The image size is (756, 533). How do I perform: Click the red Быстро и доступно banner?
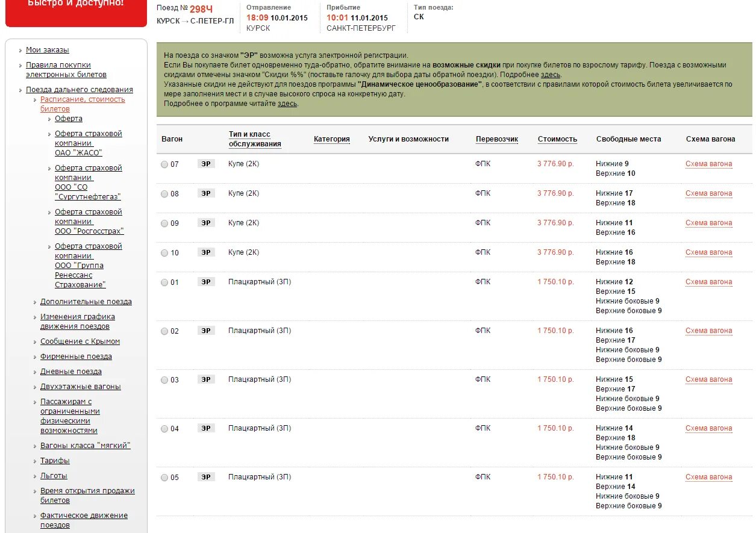tap(76, 13)
